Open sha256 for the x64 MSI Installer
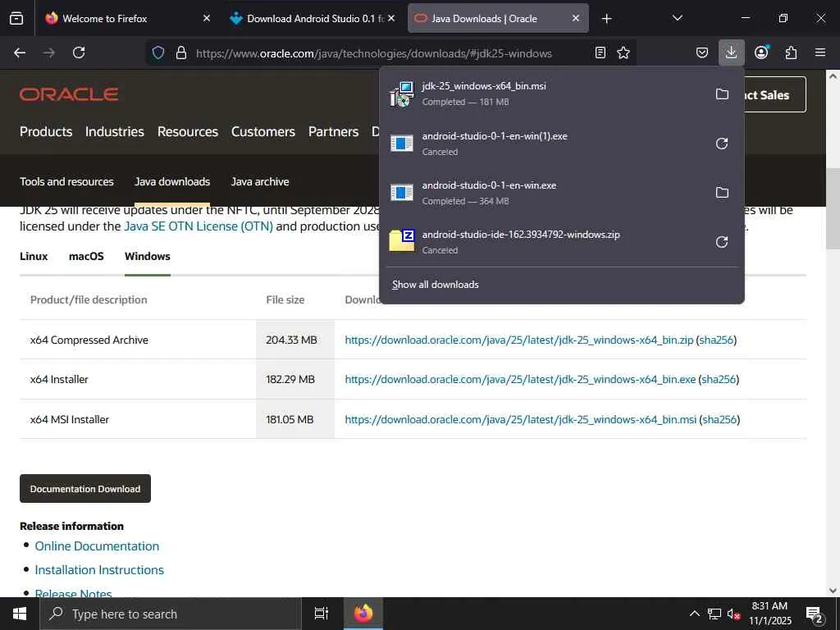840x630 pixels. point(719,419)
